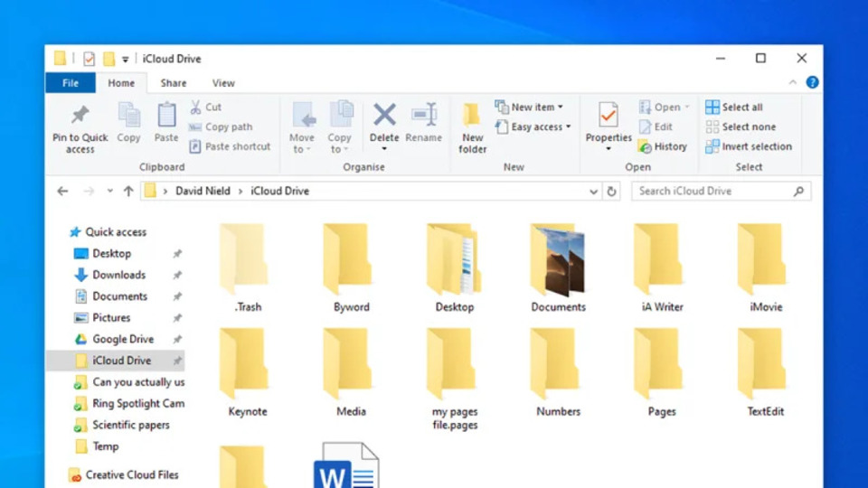Select iCloud Drive in the navigation pane
Screen dimensions: 868x488
click(116, 361)
